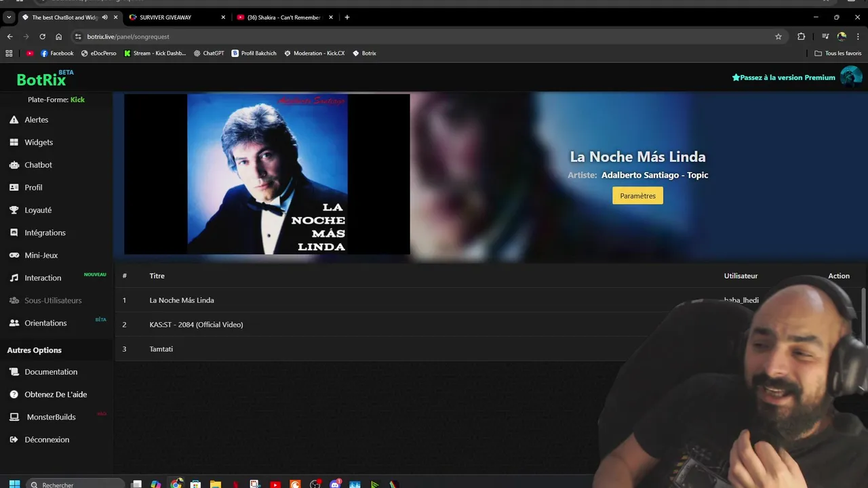
Task: Click the Plate-Forme: Kick label
Action: [x=56, y=100]
